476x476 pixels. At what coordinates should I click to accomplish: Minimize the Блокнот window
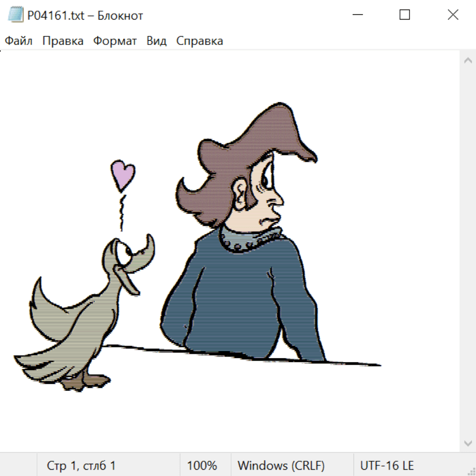pos(357,15)
